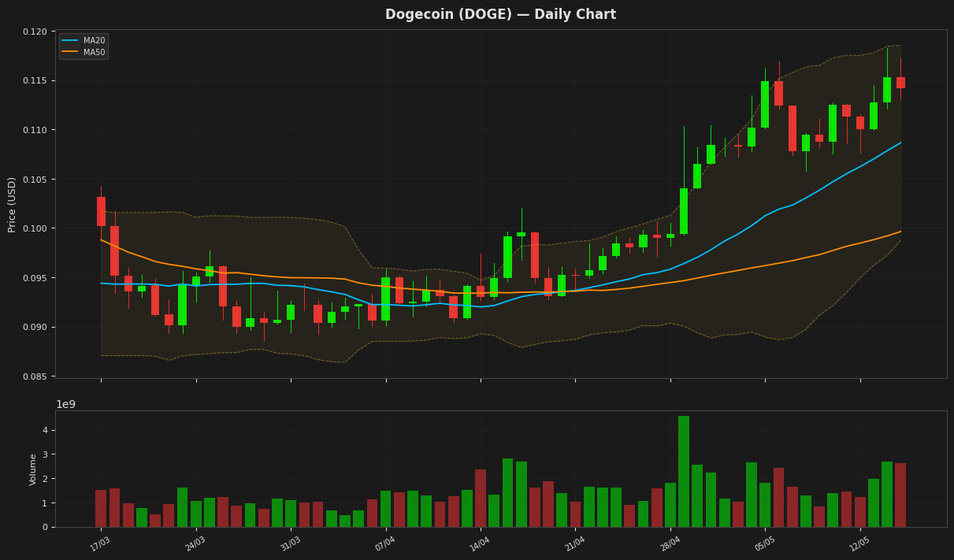
Task: Click the 1e9 scale notation above volume panel
Action: 65,404
